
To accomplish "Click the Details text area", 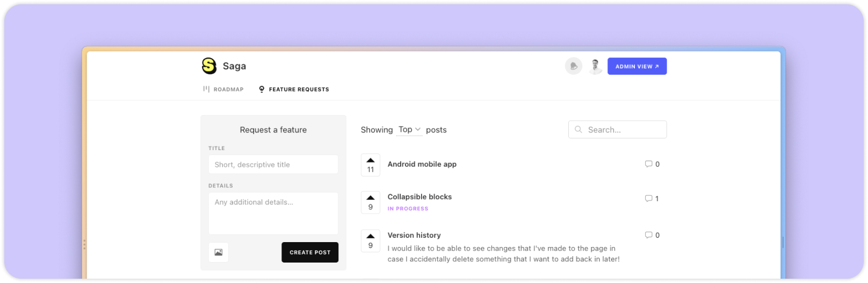I will pyautogui.click(x=273, y=213).
